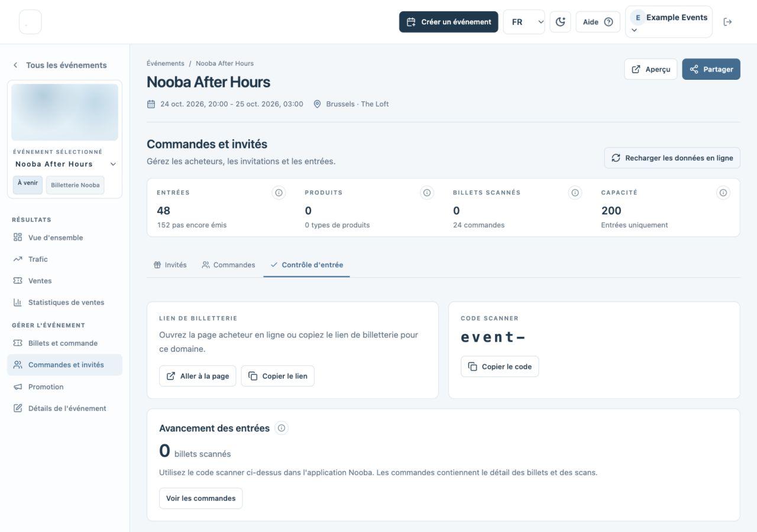The height and width of the screenshot is (532, 757).
Task: Click the Aperçu preview button
Action: click(x=651, y=69)
